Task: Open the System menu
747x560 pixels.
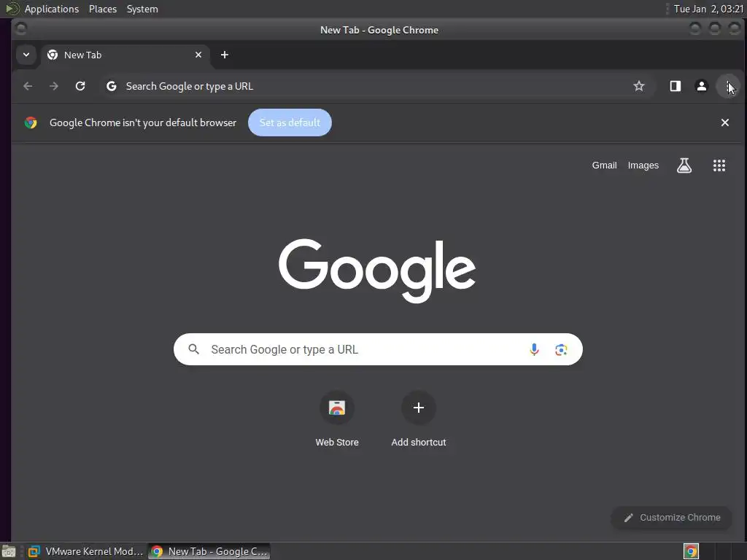Action: click(142, 9)
